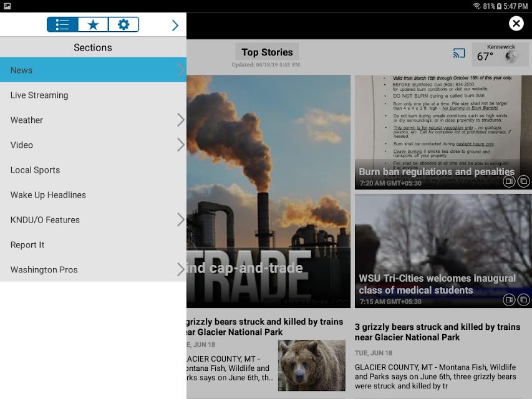Expand the Video section chevron

(180, 145)
